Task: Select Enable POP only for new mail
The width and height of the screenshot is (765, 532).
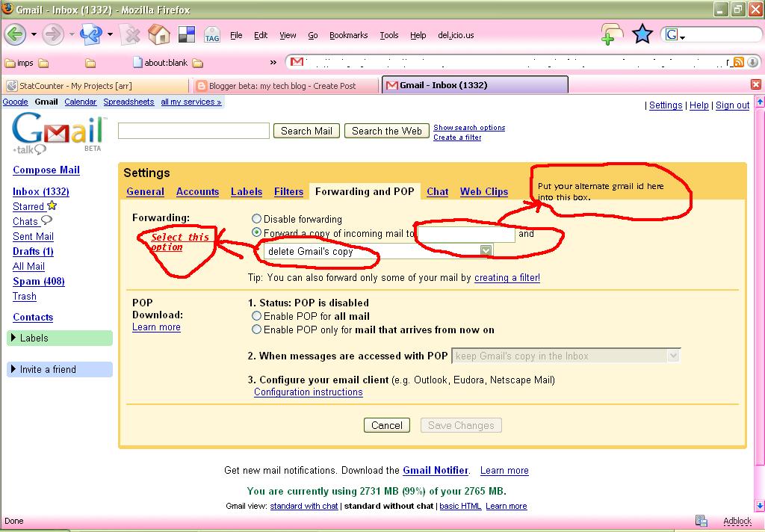Action: pyautogui.click(x=257, y=330)
